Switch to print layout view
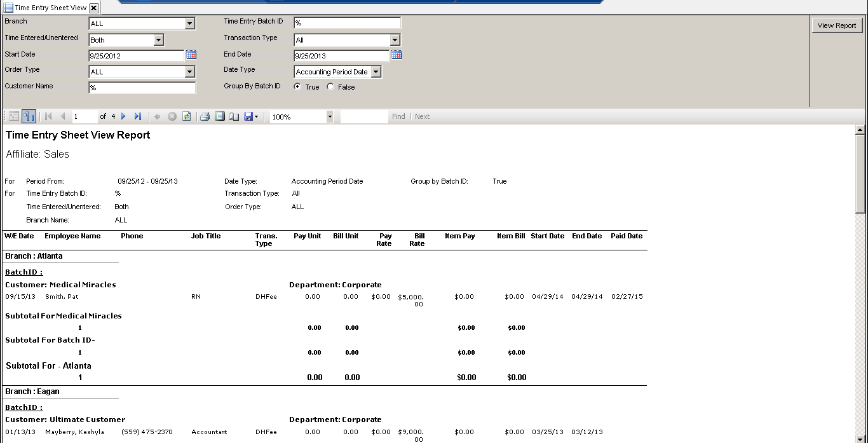The width and height of the screenshot is (868, 443). (x=220, y=116)
